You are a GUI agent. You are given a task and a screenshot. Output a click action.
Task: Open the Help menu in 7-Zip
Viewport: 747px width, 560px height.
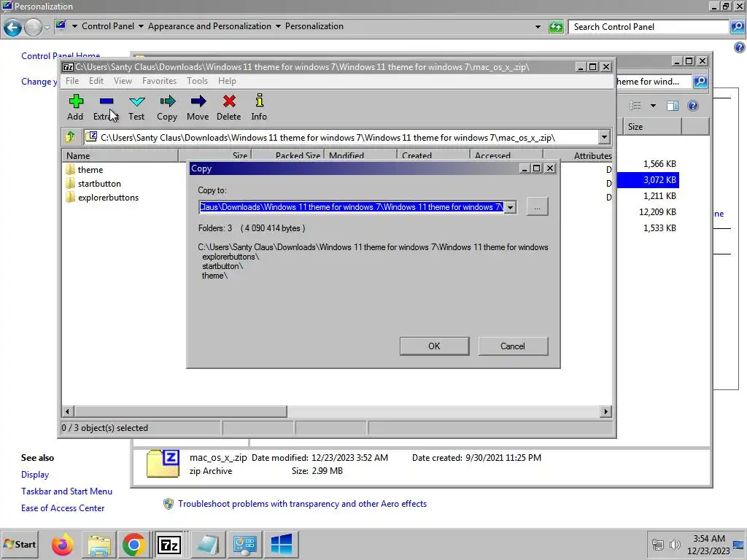227,81
